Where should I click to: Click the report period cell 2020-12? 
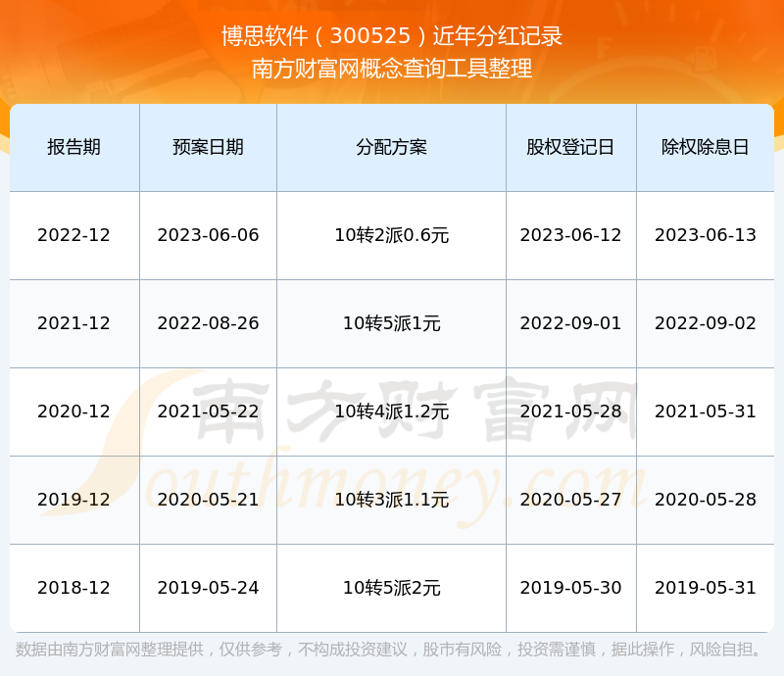[74, 411]
